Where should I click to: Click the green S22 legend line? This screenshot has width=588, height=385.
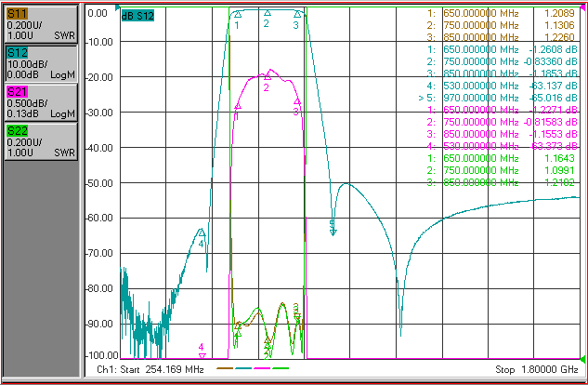281,368
